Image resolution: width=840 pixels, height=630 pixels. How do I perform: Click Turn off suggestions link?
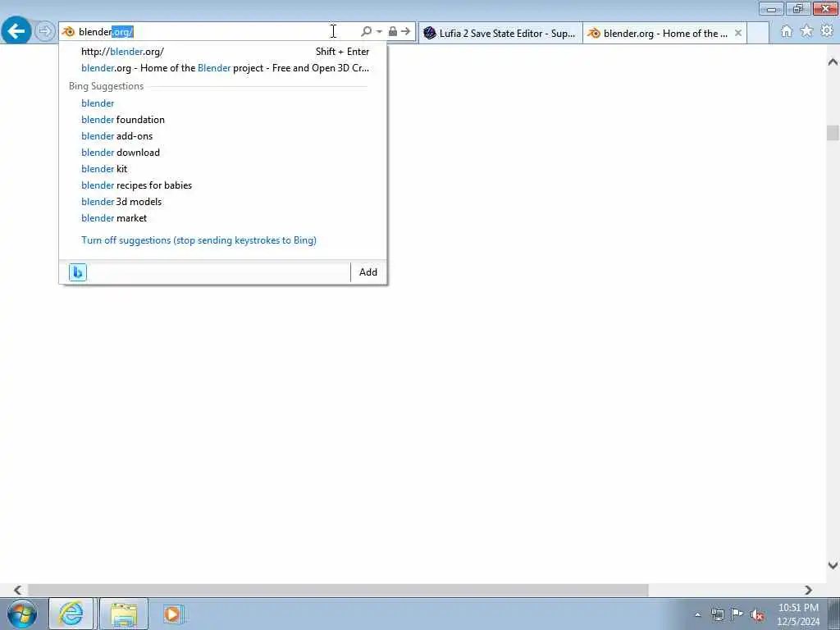click(199, 240)
